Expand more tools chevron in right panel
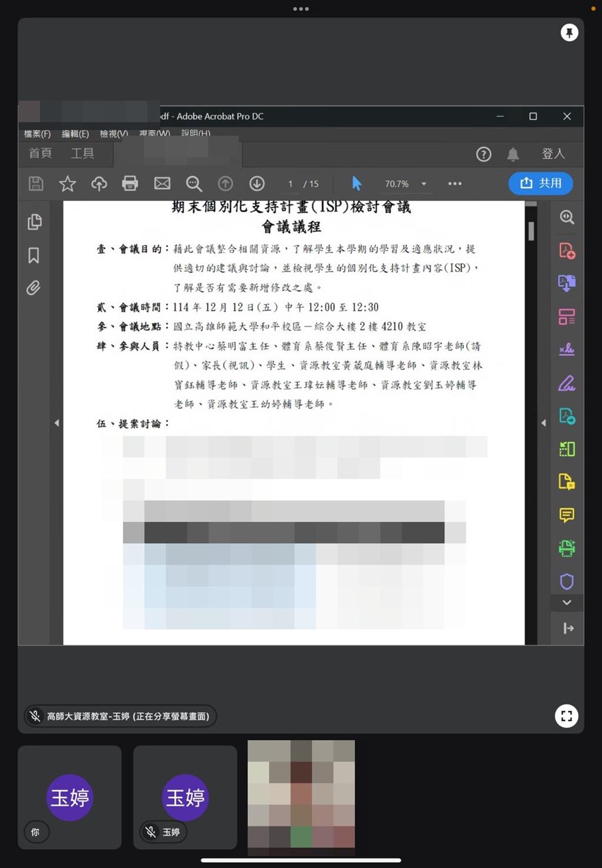This screenshot has width=602, height=868. (x=567, y=602)
